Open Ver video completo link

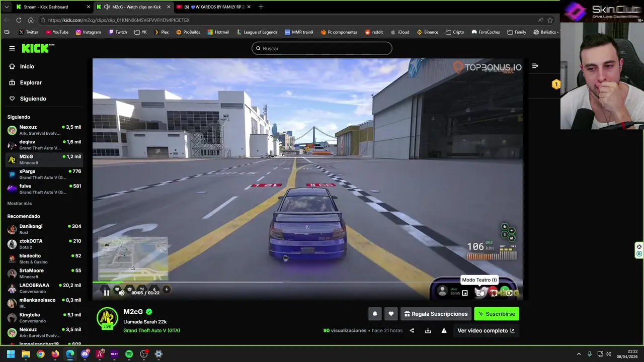pyautogui.click(x=486, y=330)
